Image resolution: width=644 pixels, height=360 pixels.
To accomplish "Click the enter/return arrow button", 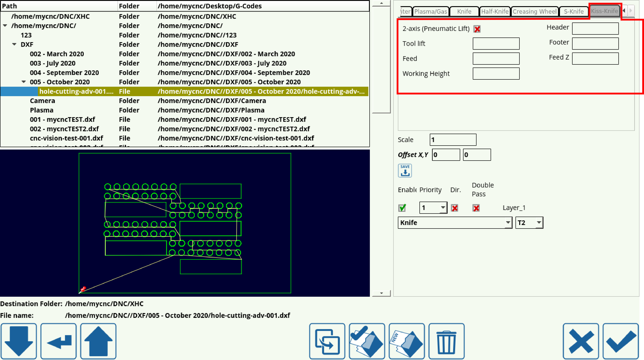I will click(59, 341).
